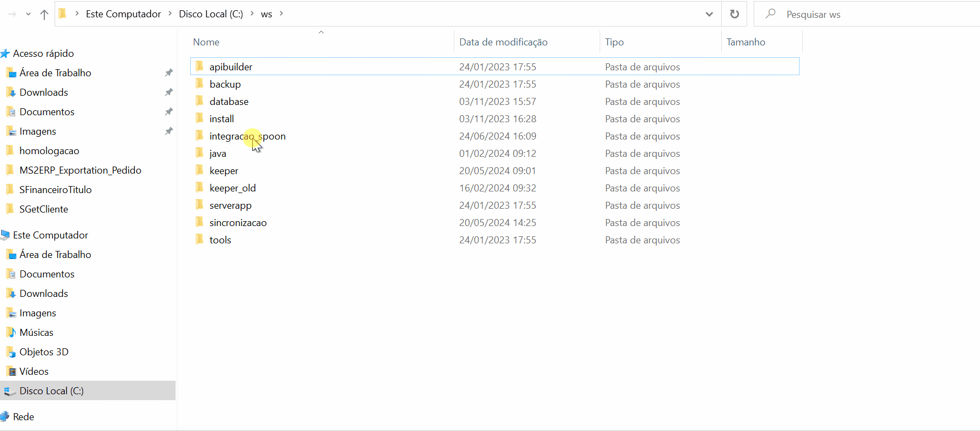This screenshot has width=980, height=431.
Task: Open pinned Área de Trabalho under Acesso rápido
Action: tap(55, 73)
